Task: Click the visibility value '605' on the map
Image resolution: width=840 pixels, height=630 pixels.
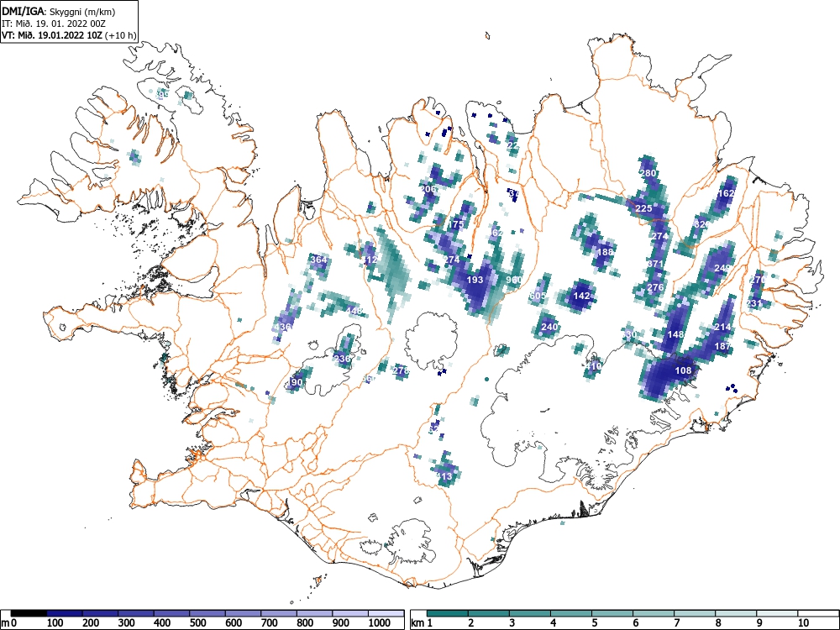Action: pyautogui.click(x=538, y=296)
